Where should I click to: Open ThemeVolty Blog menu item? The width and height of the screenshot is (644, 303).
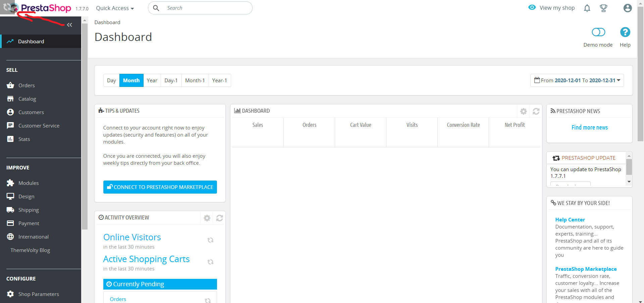point(30,250)
